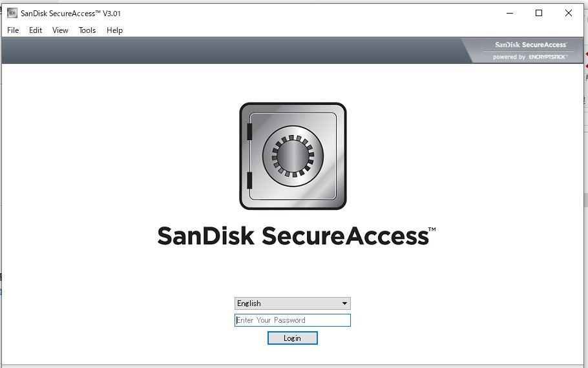Open the Edit menu
The image size is (588, 368).
pyautogui.click(x=36, y=30)
